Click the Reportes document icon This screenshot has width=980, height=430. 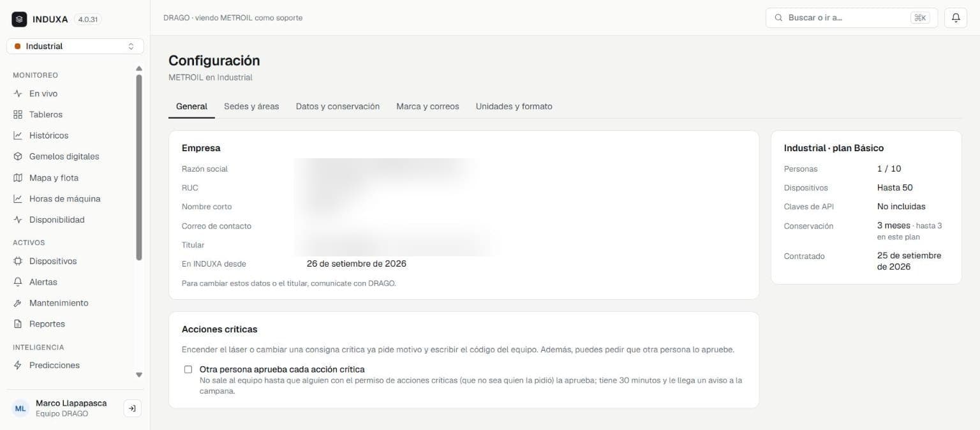[x=18, y=324]
